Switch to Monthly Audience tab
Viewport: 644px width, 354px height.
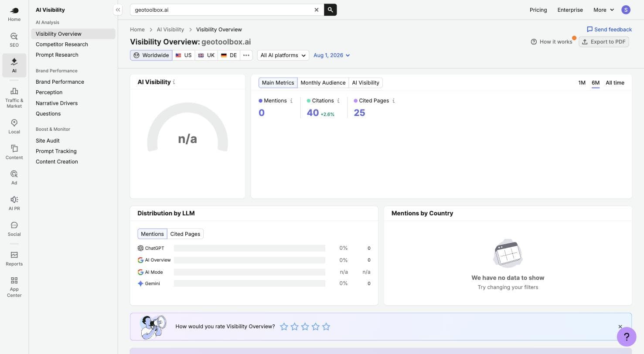tap(323, 83)
